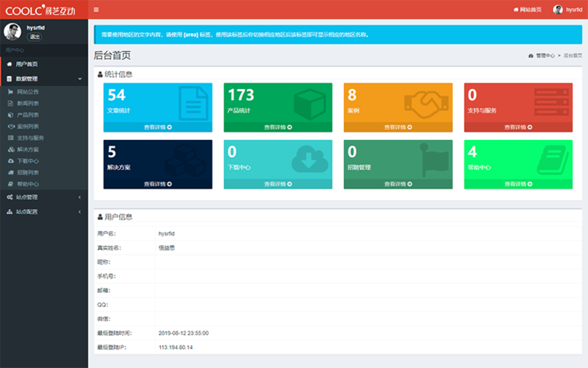Open the hysrfid user dropdown in top bar

(x=568, y=10)
